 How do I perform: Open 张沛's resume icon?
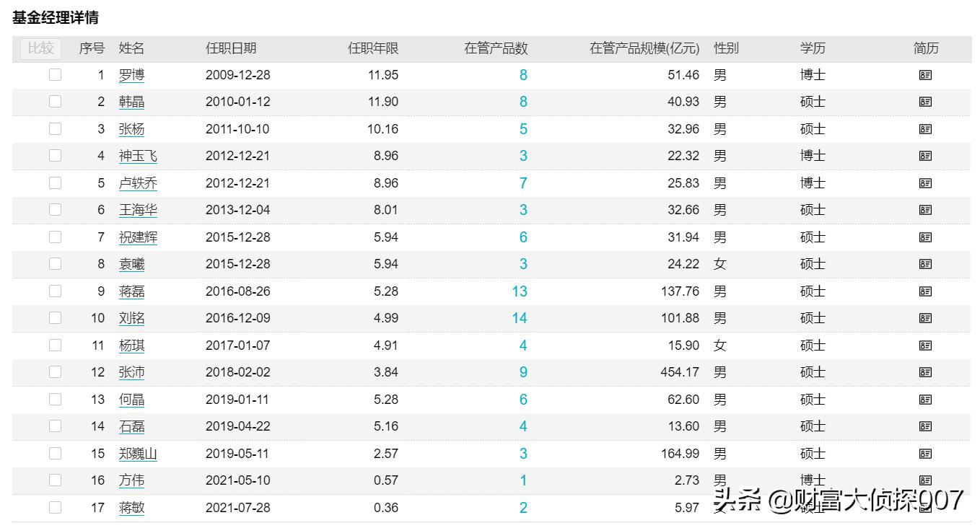[x=924, y=372]
